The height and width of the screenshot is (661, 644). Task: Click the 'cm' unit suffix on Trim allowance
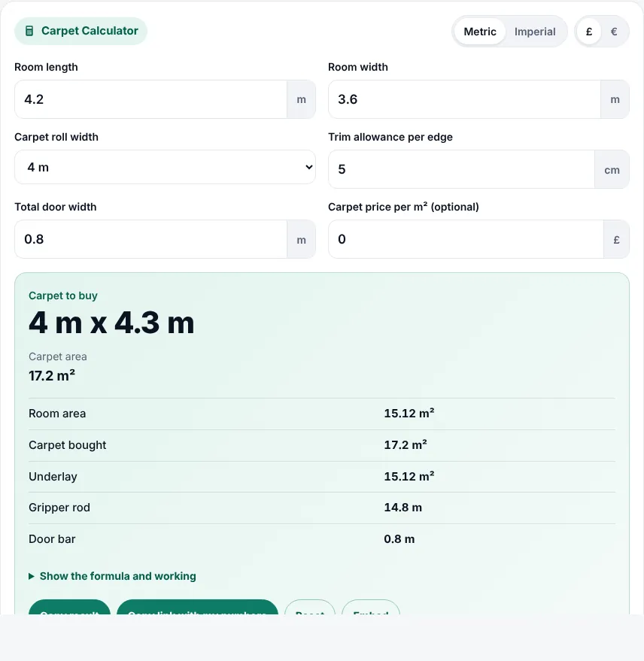click(612, 170)
